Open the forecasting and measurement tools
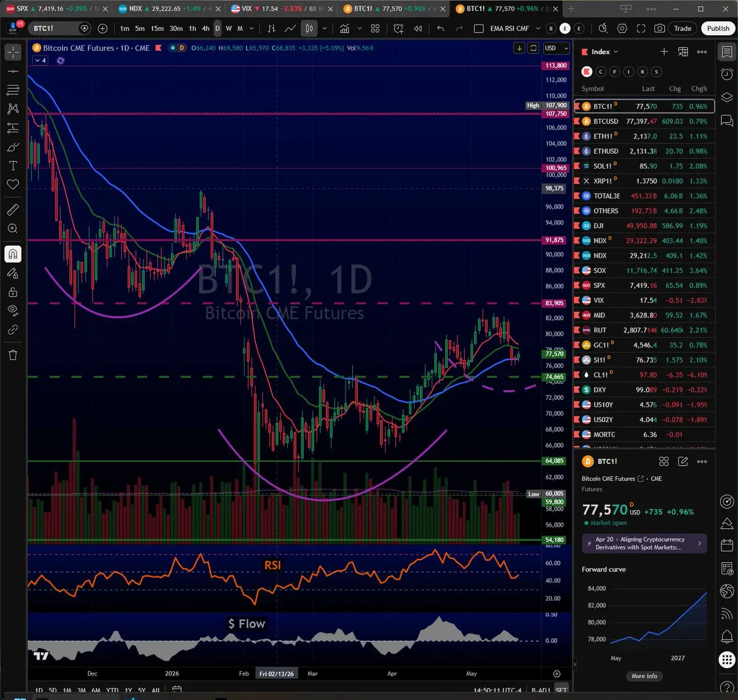Screen dimensions: 738x700 [x=13, y=128]
